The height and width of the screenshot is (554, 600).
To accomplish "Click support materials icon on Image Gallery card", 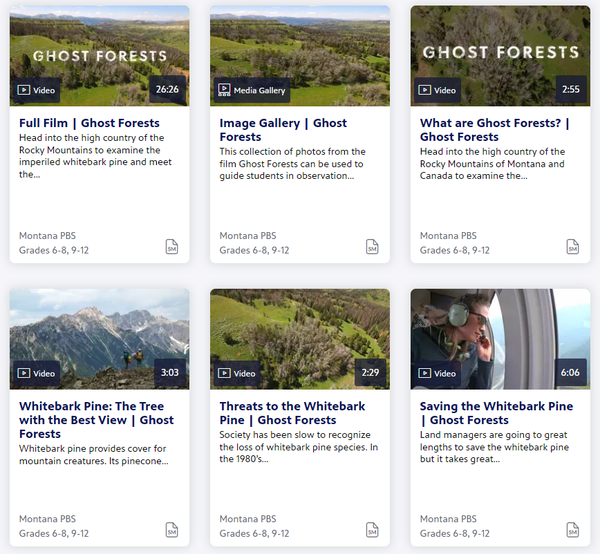I will (372, 246).
